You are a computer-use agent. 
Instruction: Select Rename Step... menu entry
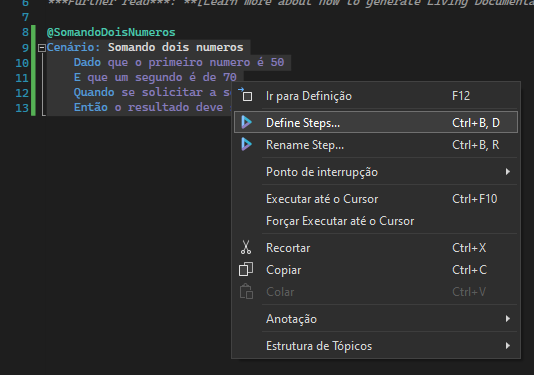coord(376,145)
